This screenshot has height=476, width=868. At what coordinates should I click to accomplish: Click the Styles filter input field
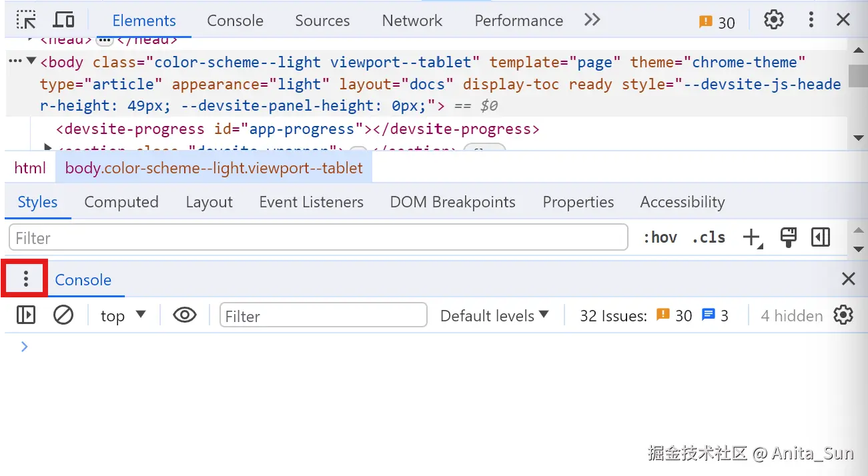318,237
